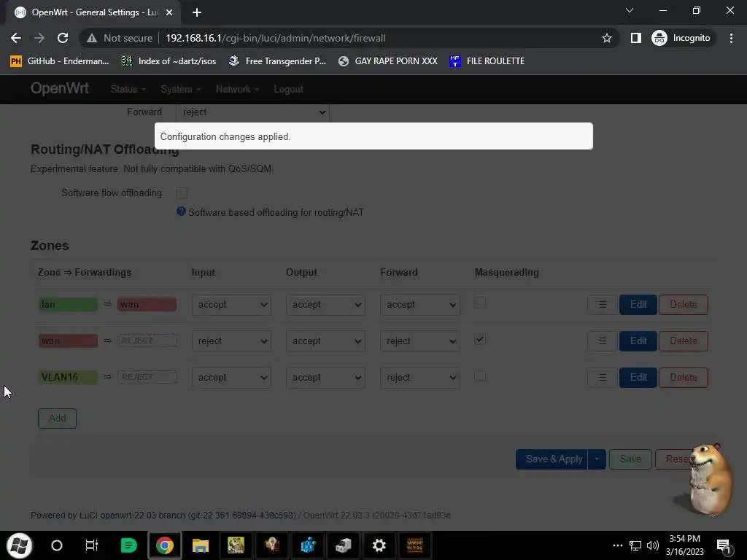Open the notification center icon
This screenshot has height=560, width=747.
(x=724, y=545)
